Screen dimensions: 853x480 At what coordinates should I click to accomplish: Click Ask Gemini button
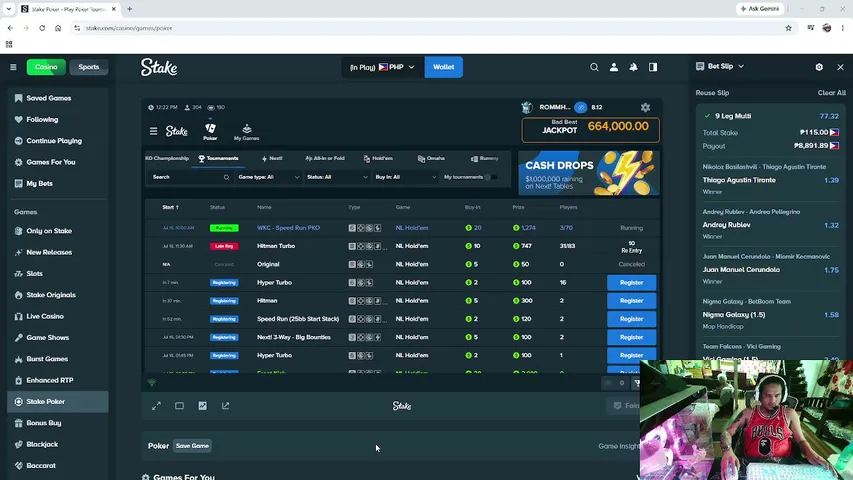[x=760, y=9]
